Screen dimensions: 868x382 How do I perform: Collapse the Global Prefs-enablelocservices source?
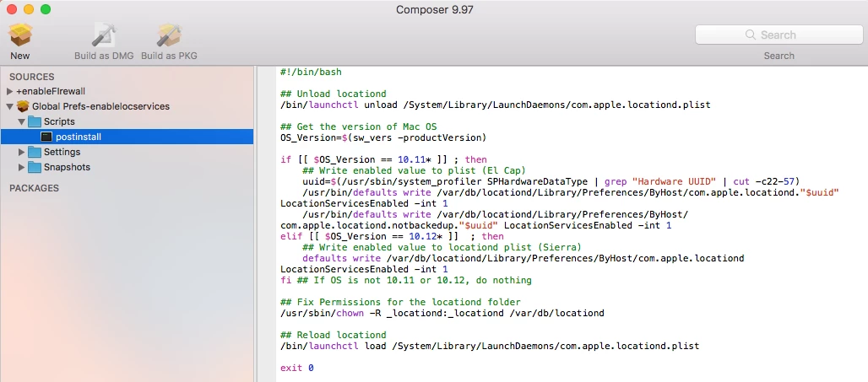(9, 106)
